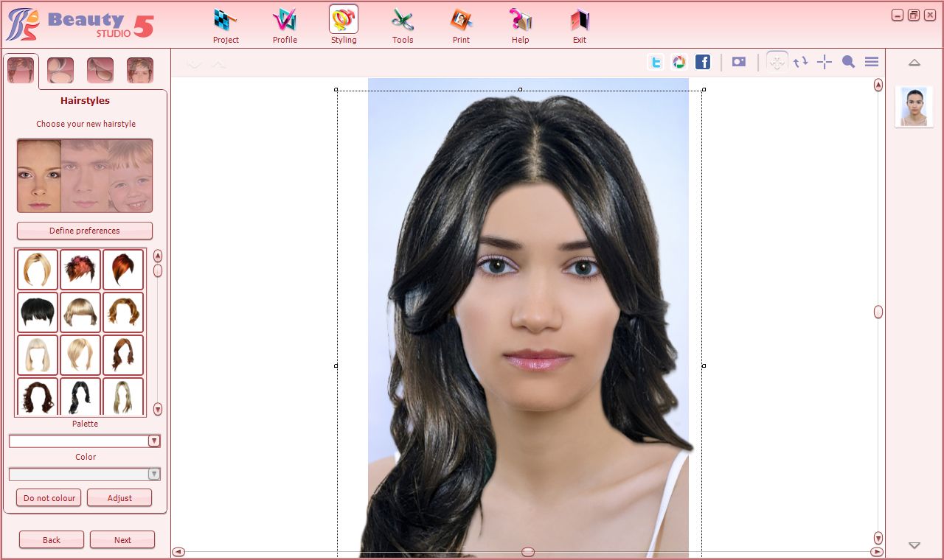Pick the blonde side-parted long hairstyle
Image resolution: width=944 pixels, height=560 pixels.
[80, 355]
